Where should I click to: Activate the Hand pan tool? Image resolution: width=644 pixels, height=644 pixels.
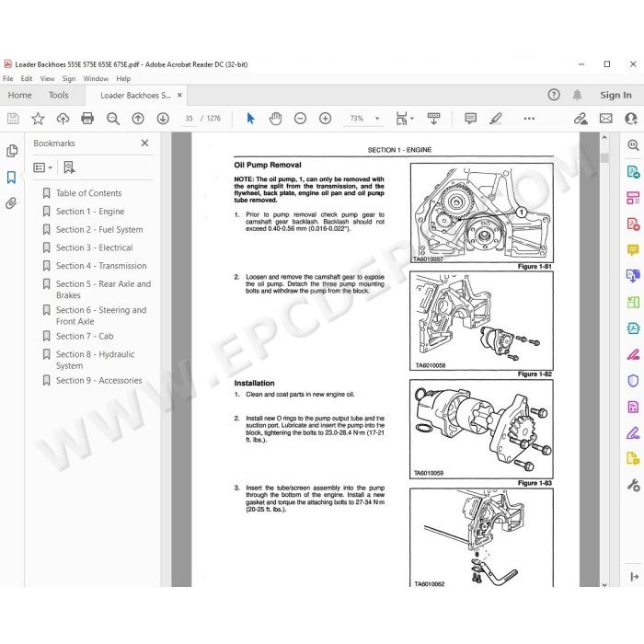coord(275,119)
